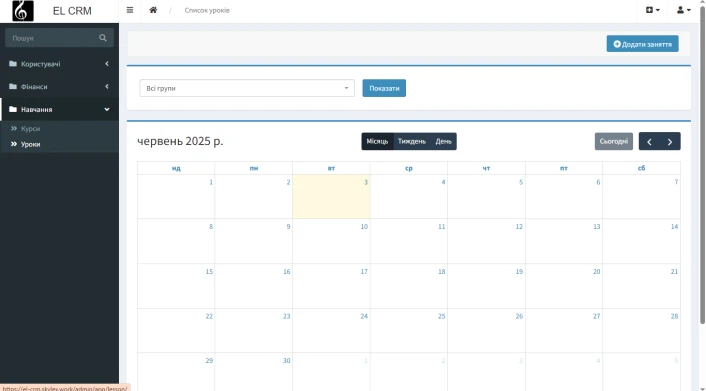Click the Показати button

point(384,88)
